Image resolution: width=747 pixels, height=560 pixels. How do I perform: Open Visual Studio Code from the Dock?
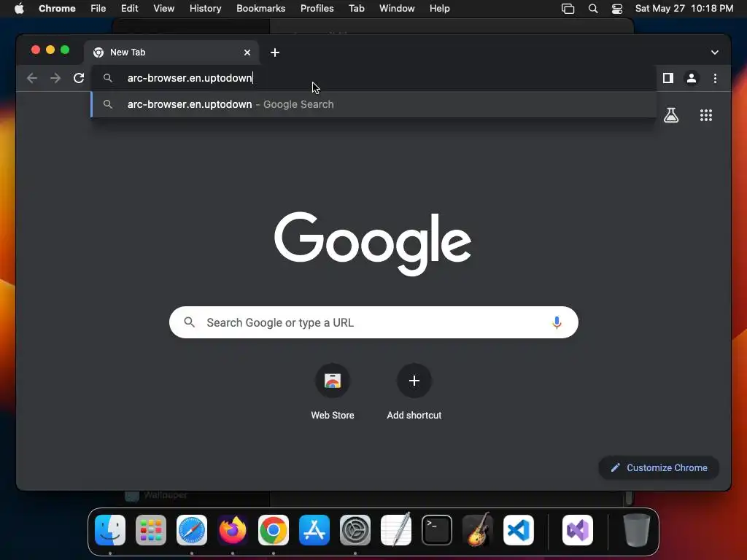click(519, 530)
